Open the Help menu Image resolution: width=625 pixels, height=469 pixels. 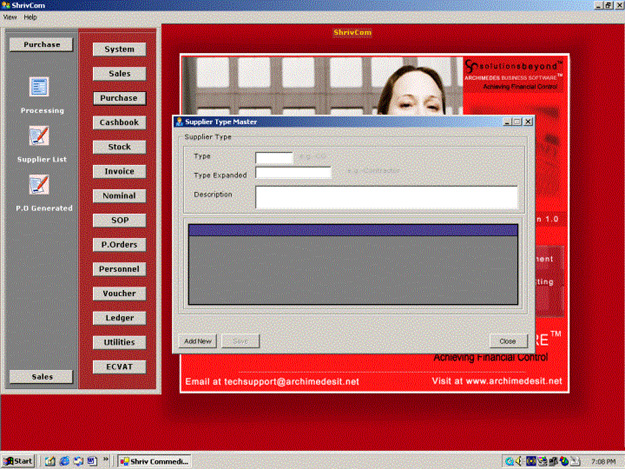[30, 18]
